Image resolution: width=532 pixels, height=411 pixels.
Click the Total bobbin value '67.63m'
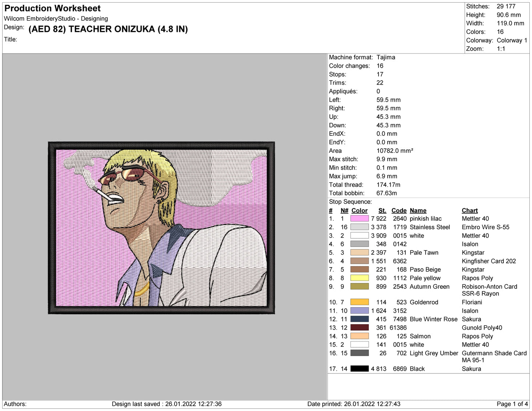tap(387, 193)
